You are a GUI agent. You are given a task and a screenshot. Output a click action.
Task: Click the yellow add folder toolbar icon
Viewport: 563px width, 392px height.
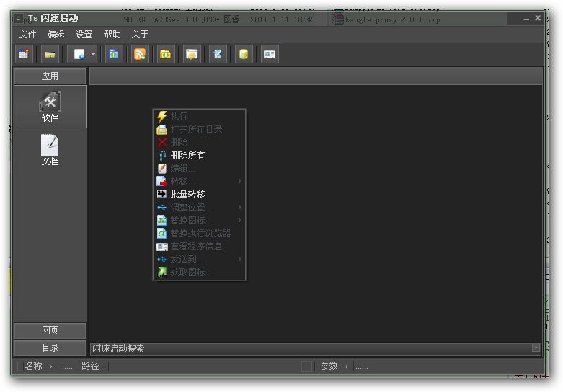coord(166,54)
